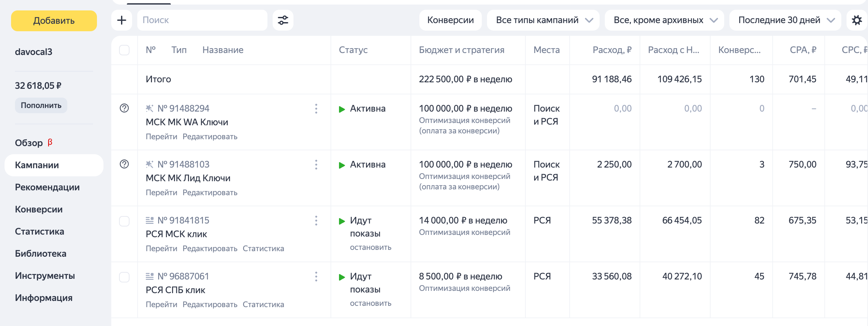Open Рекомендации in the sidebar menu

pyautogui.click(x=47, y=187)
